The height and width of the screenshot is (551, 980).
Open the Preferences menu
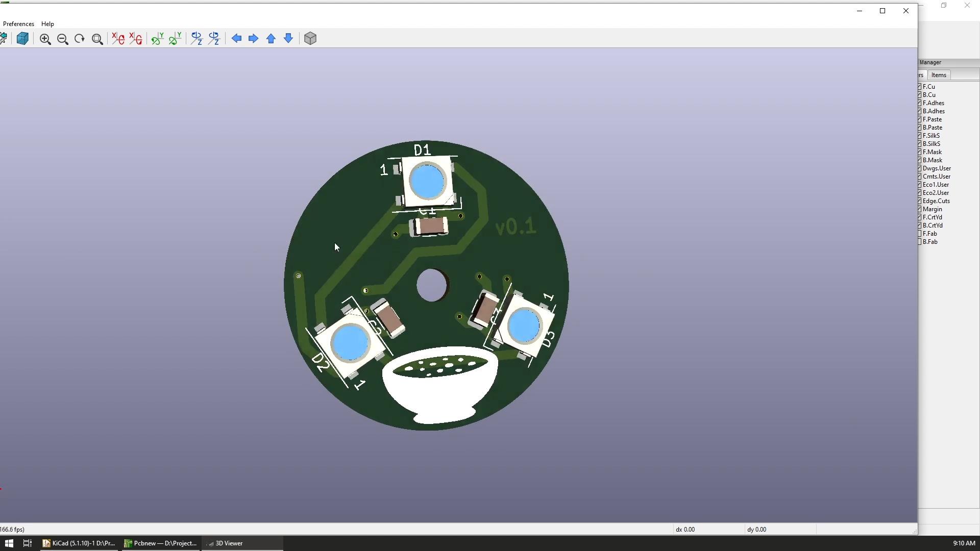point(18,24)
